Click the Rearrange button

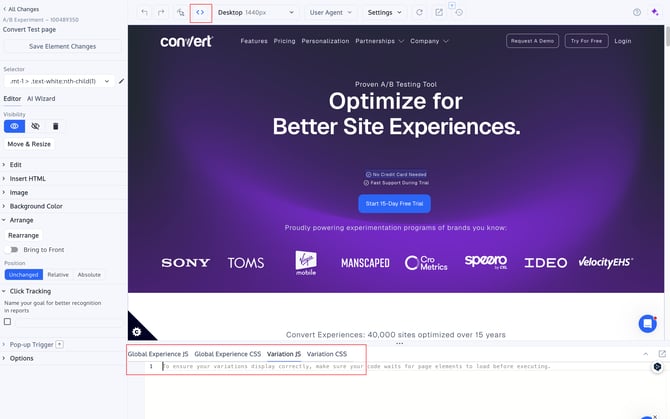[24, 235]
